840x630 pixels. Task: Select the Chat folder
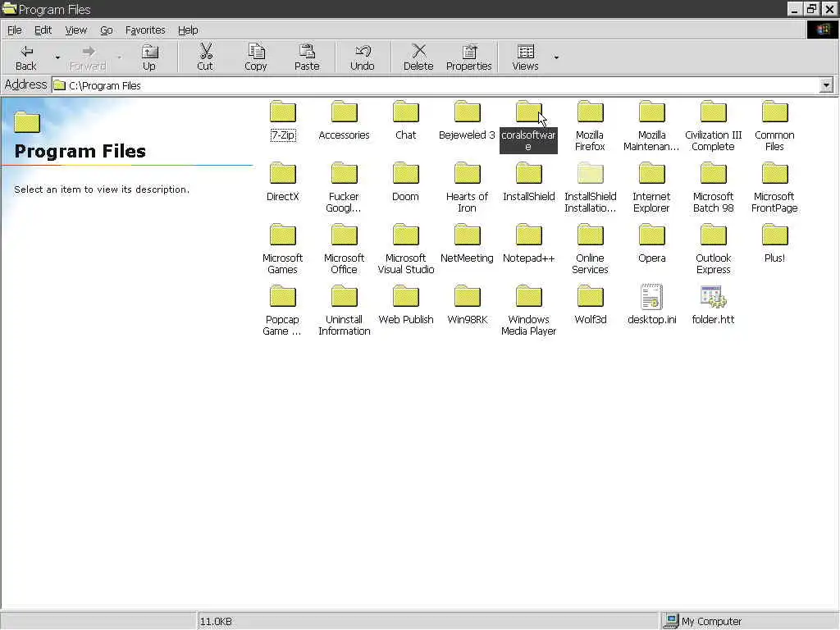tap(405, 121)
